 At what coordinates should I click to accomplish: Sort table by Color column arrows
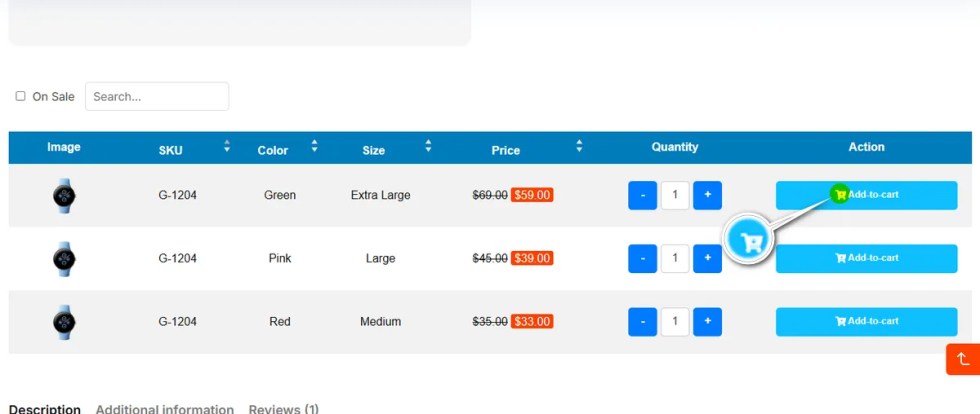[x=314, y=146]
